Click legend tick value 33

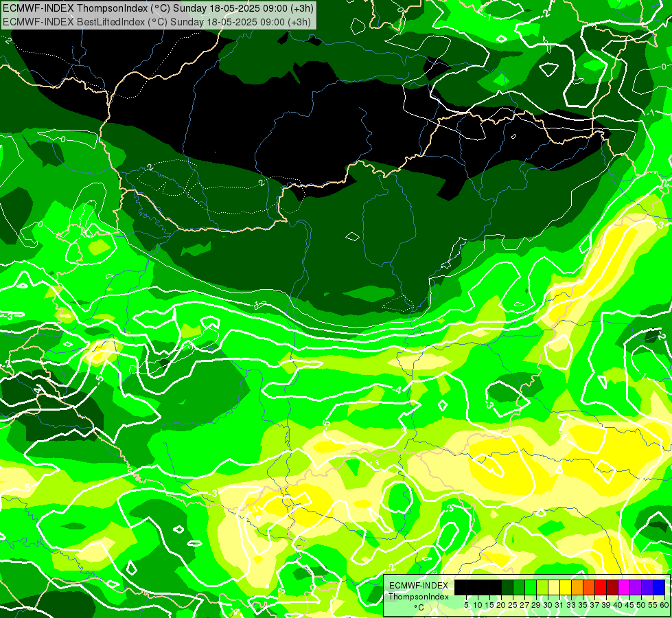[572, 605]
